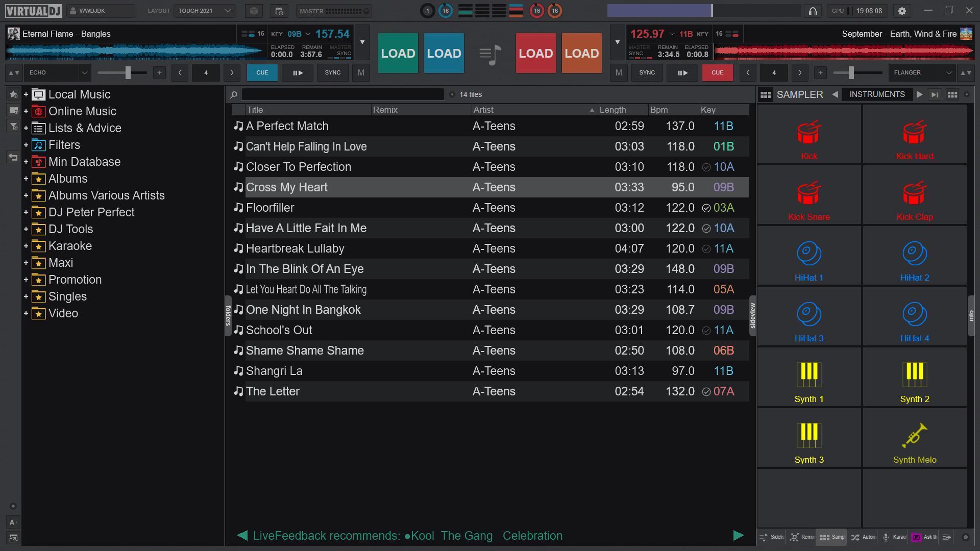Trigger the Kick Snare sample pad

(x=809, y=195)
